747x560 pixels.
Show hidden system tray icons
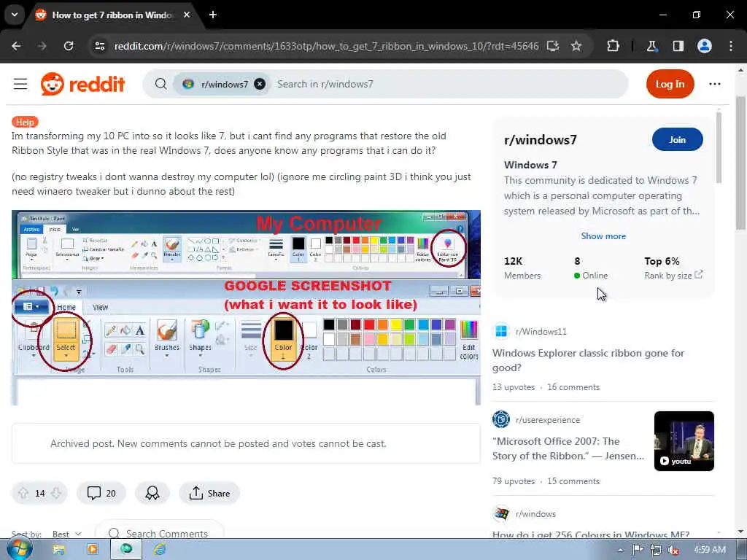(x=620, y=550)
